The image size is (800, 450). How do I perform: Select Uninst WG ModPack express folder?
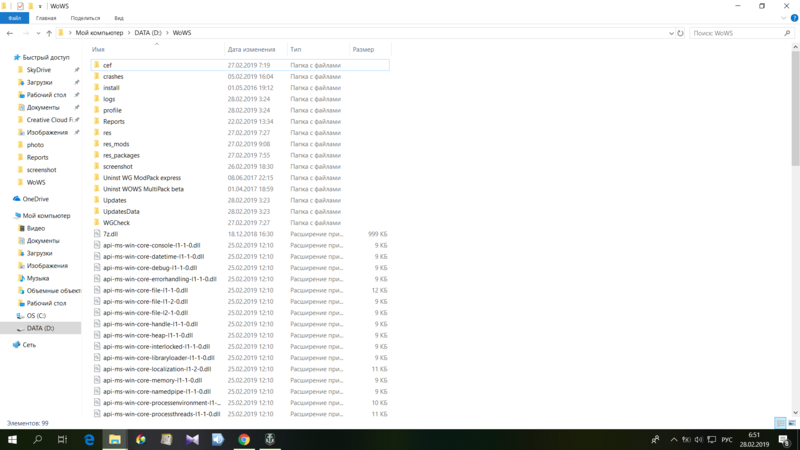coord(240,178)
